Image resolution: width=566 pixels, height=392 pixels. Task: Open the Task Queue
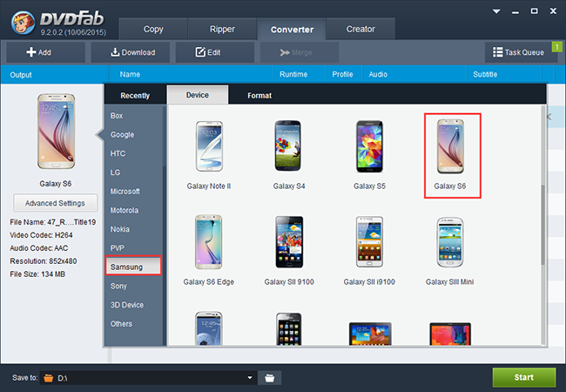(x=518, y=52)
